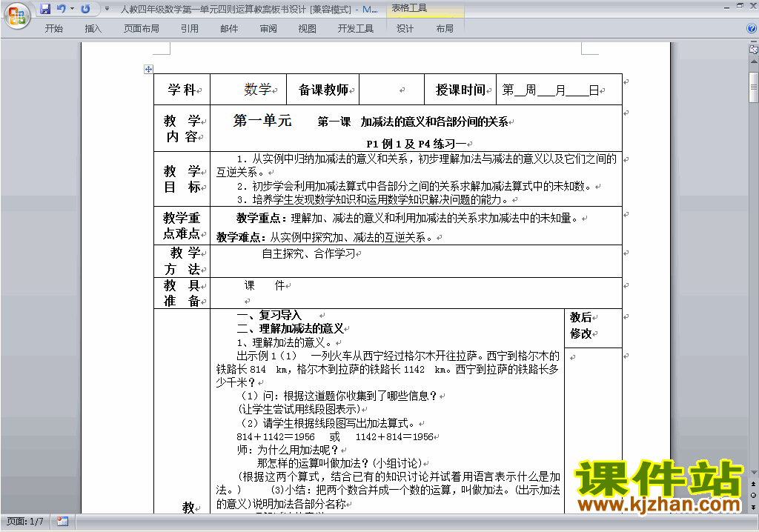Click the 教学重点难点 row label cell

pos(182,225)
